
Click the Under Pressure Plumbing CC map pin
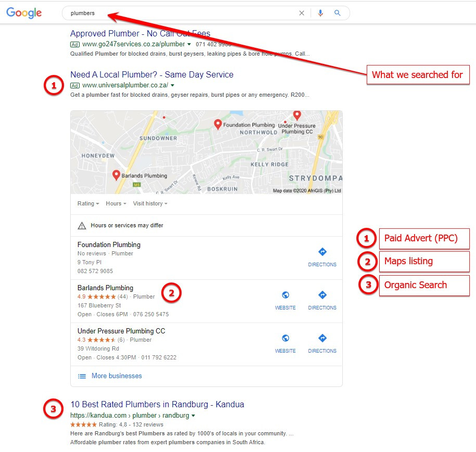coord(297,115)
